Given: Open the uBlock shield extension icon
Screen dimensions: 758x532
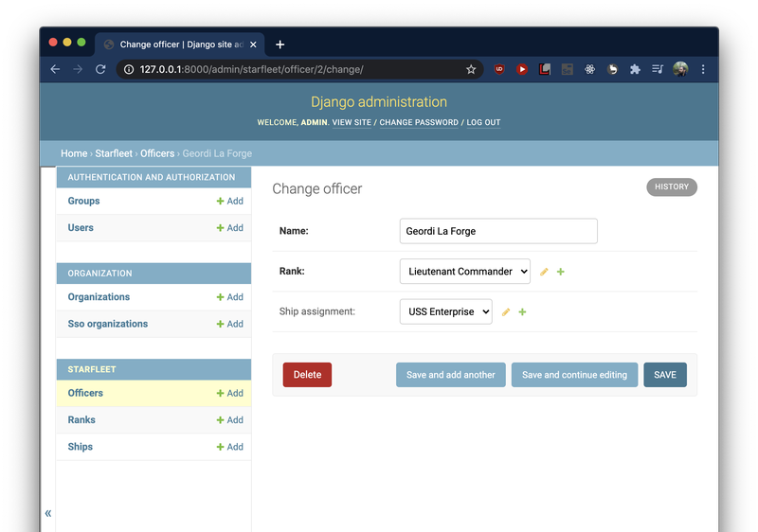Looking at the screenshot, I should pos(499,69).
